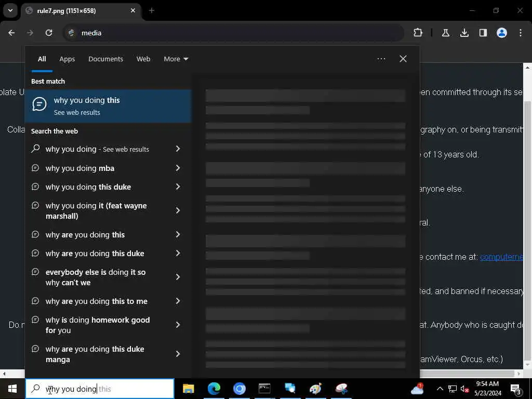The width and height of the screenshot is (532, 399).
Task: Open the browser three-dot menu
Action: point(521,33)
